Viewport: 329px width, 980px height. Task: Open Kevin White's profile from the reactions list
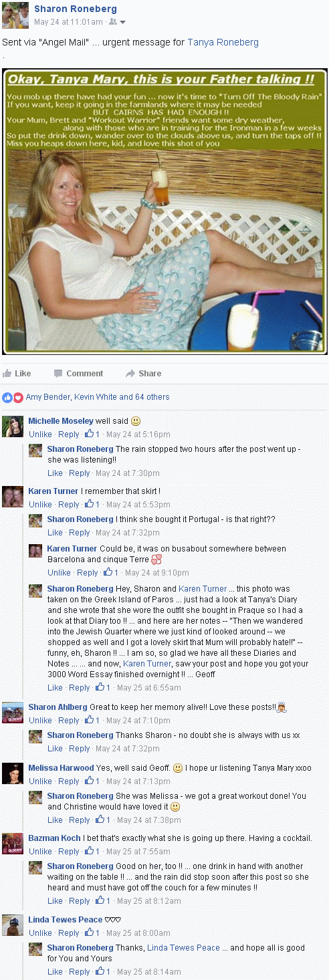(x=95, y=397)
